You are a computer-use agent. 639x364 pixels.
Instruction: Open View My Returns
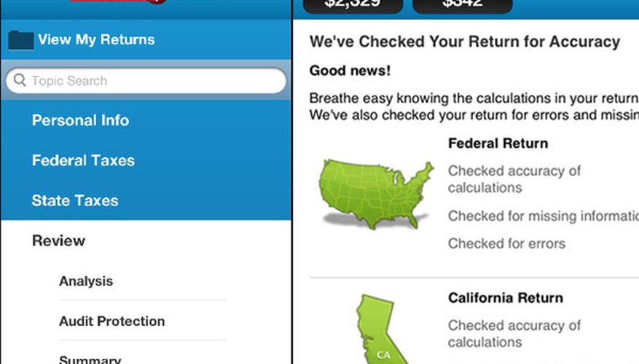tap(96, 39)
